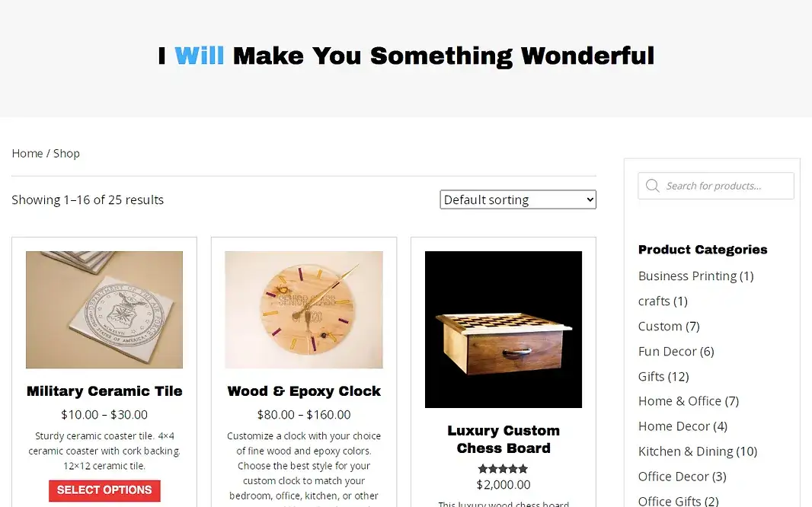Click Select Options for Military Ceramic Tile
The height and width of the screenshot is (507, 812).
coord(104,490)
